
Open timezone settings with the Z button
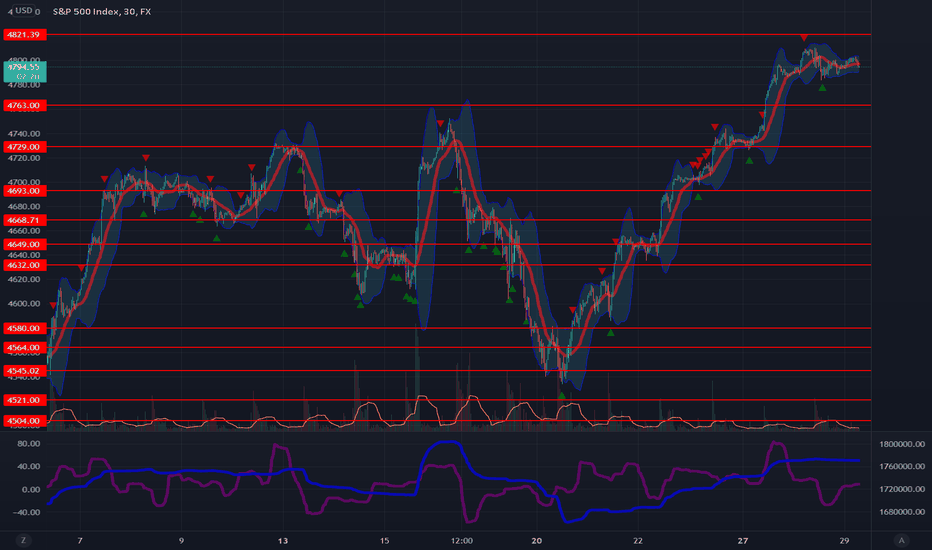pyautogui.click(x=23, y=540)
